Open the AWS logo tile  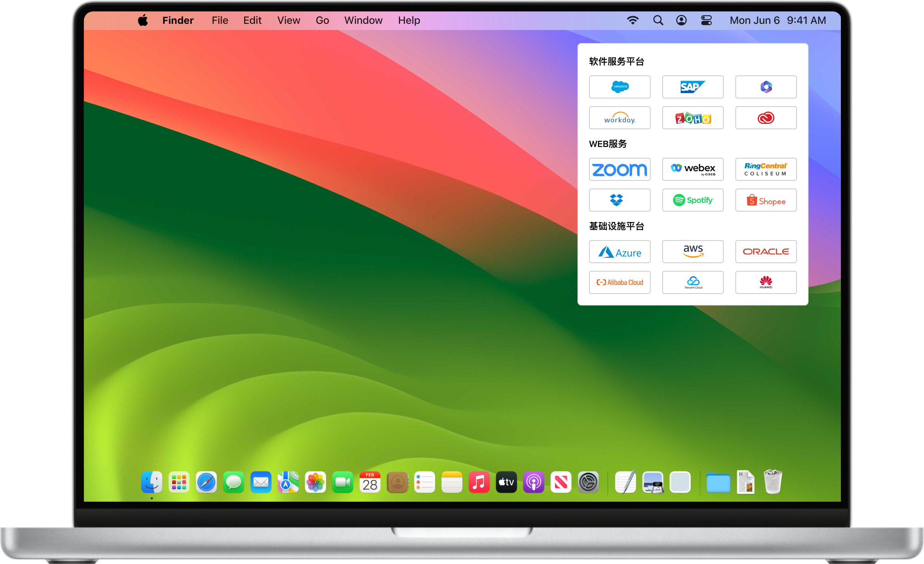(693, 252)
